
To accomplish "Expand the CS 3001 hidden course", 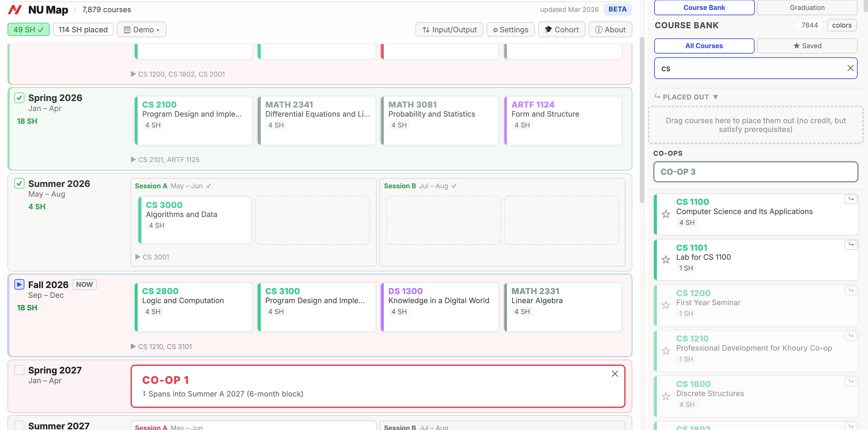I will click(x=152, y=257).
